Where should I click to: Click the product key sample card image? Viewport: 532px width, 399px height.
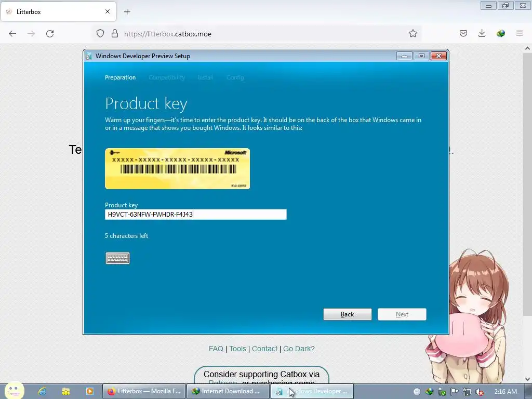click(178, 169)
